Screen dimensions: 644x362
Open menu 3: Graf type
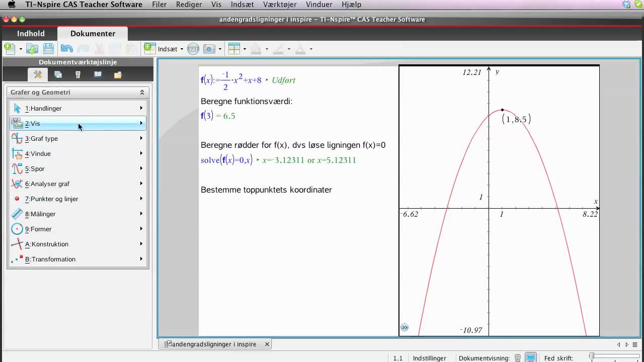pos(78,138)
